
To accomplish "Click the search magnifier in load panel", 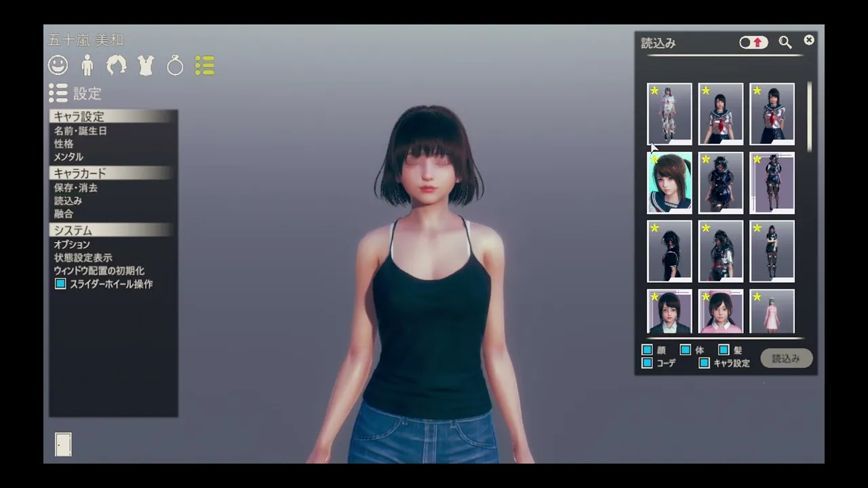I will point(785,43).
